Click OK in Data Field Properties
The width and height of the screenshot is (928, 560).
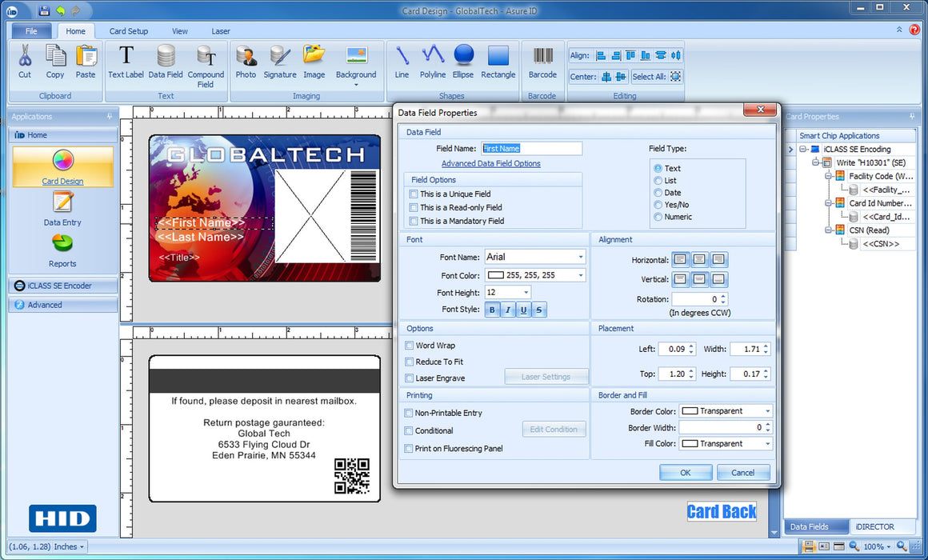[x=685, y=472]
